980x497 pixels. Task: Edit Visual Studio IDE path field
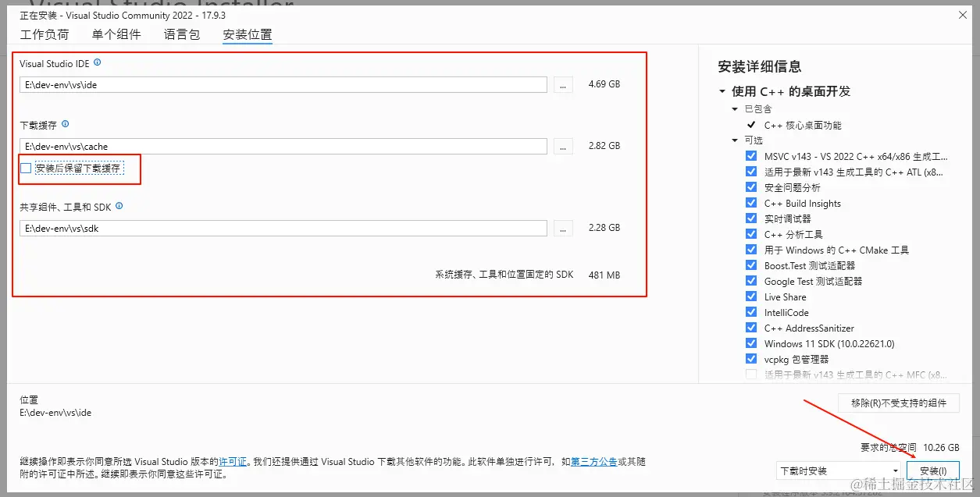coord(283,84)
